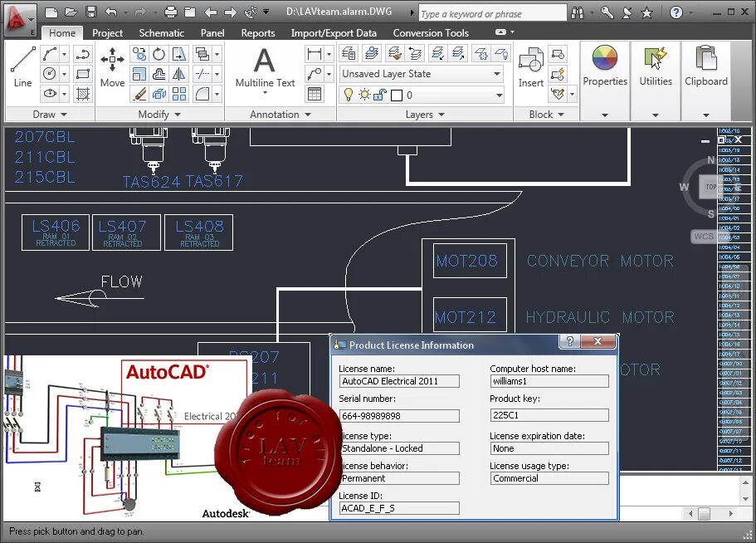Click the search keyword input field
The height and width of the screenshot is (543, 756).
[492, 13]
